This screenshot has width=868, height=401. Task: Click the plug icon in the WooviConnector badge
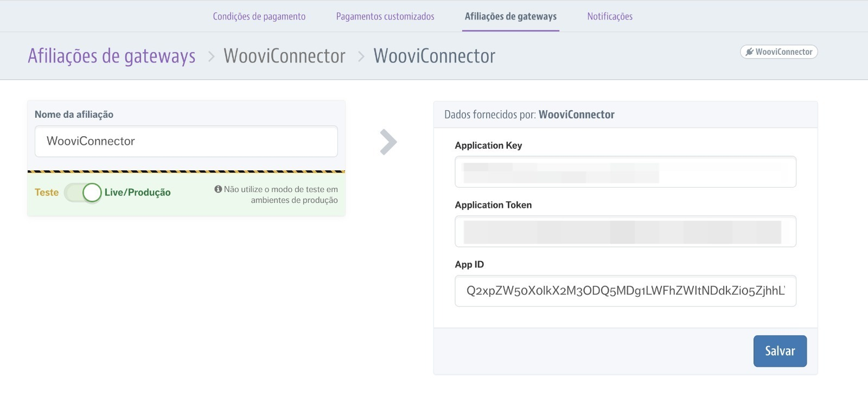click(749, 52)
